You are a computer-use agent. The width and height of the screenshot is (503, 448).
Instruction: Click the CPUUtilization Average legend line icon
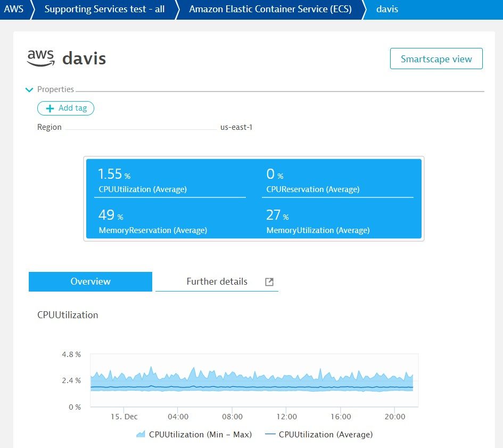point(270,434)
